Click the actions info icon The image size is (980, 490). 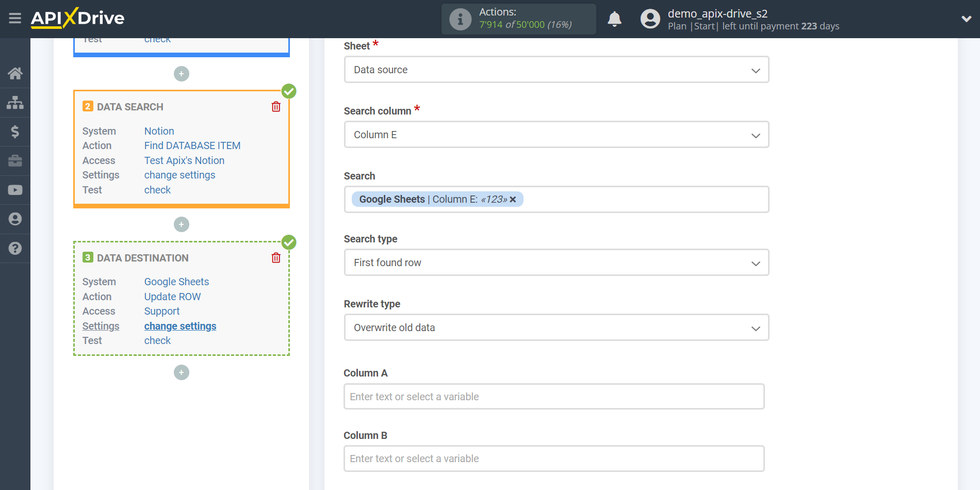tap(460, 19)
